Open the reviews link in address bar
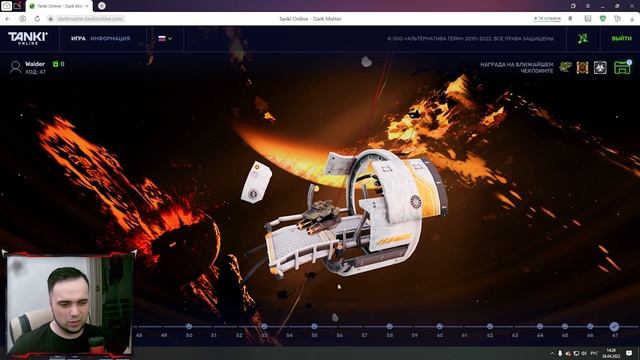Image resolution: width=640 pixels, height=360 pixels. point(547,19)
